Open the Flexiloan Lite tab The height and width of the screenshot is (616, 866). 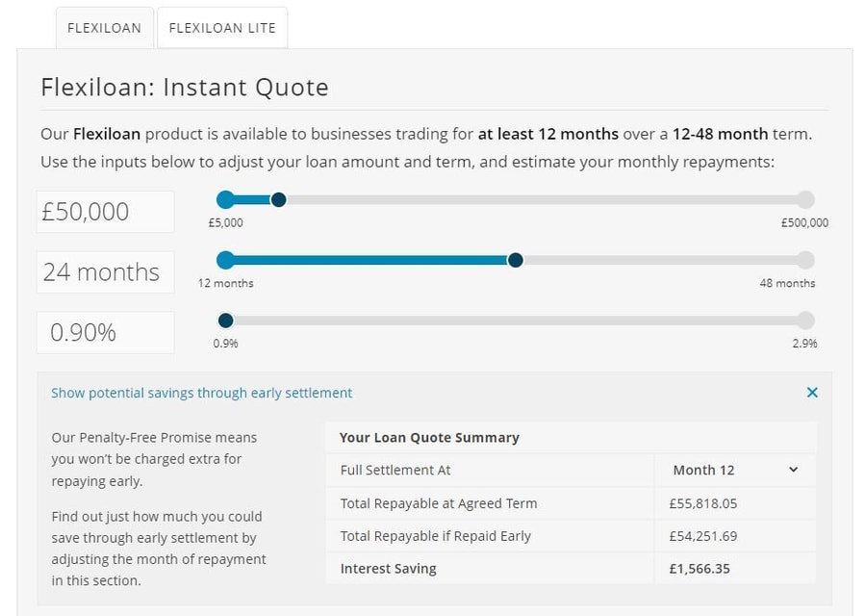[222, 28]
